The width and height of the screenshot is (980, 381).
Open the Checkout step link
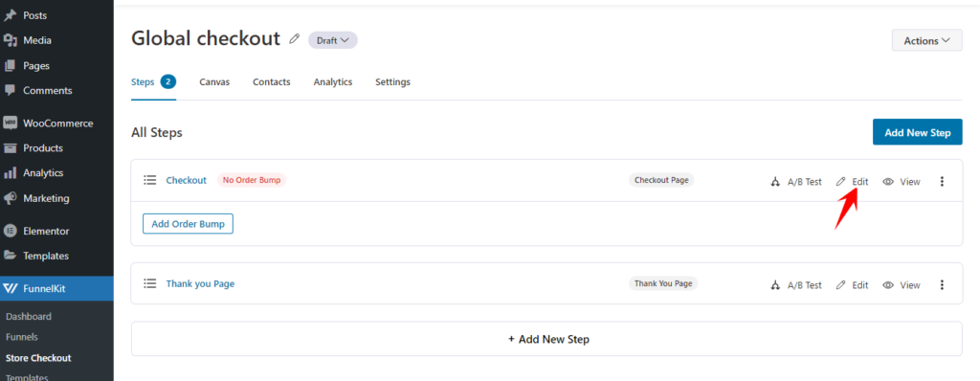point(187,180)
